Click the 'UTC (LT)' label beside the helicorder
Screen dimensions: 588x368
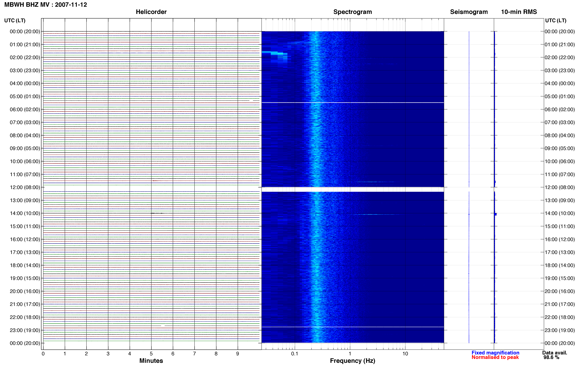[x=15, y=20]
